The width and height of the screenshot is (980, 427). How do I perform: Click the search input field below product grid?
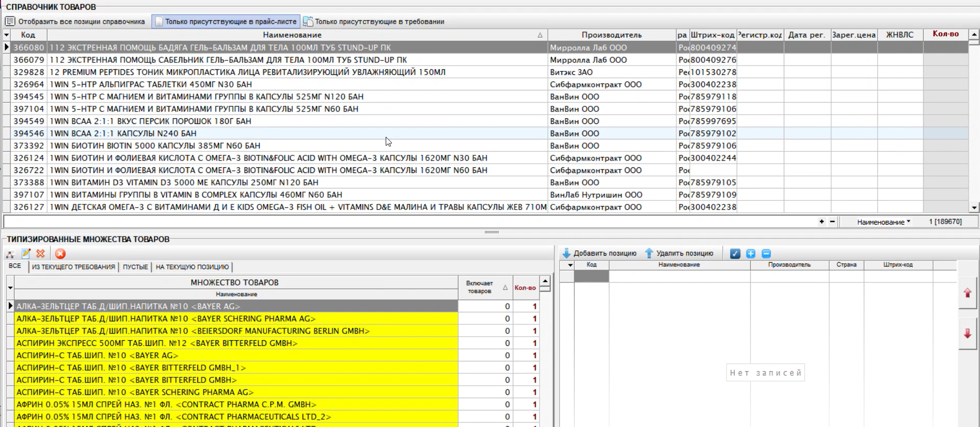[x=408, y=222]
